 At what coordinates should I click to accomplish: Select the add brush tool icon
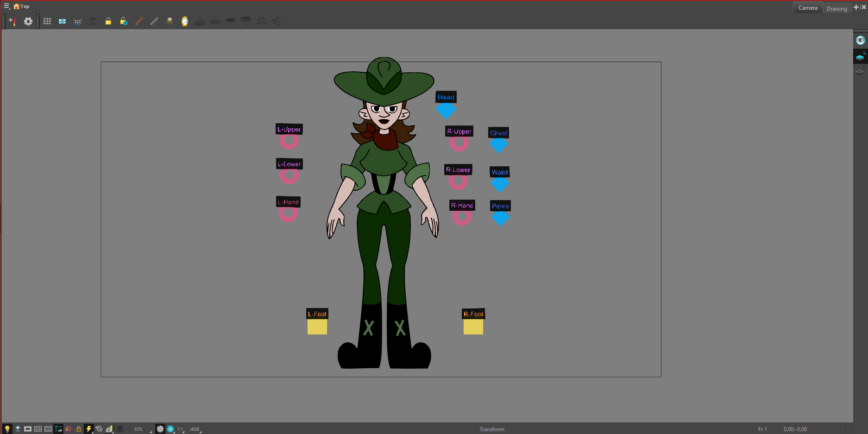(x=13, y=21)
